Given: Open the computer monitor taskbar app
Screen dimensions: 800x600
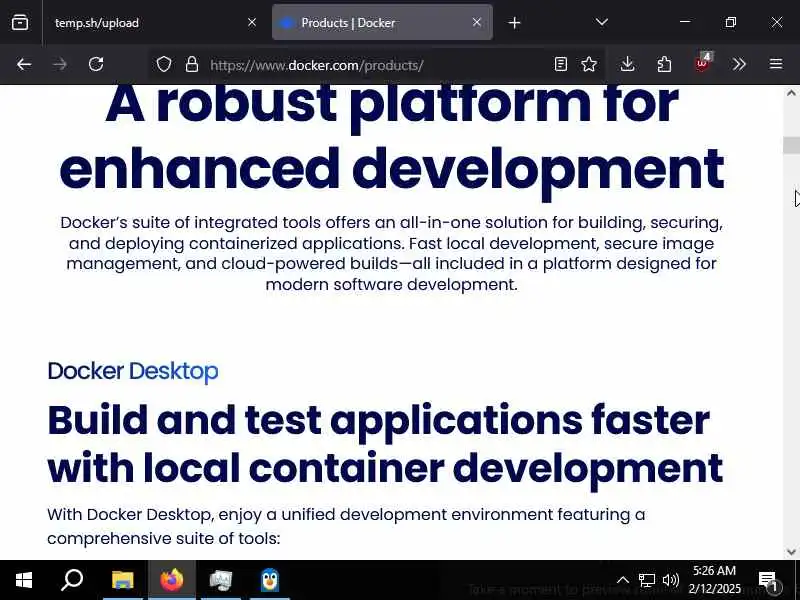Looking at the screenshot, I should point(220,580).
